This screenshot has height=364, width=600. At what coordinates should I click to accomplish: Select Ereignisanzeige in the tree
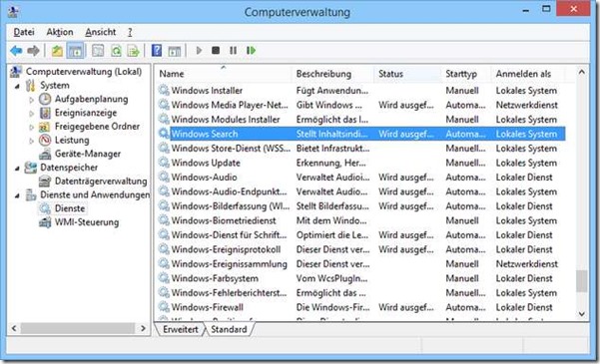click(x=85, y=113)
